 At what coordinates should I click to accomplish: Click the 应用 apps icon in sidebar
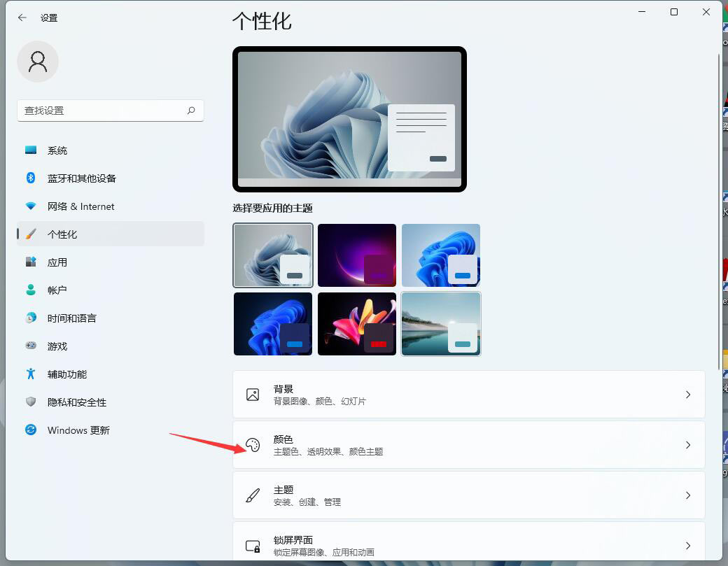[x=29, y=262]
